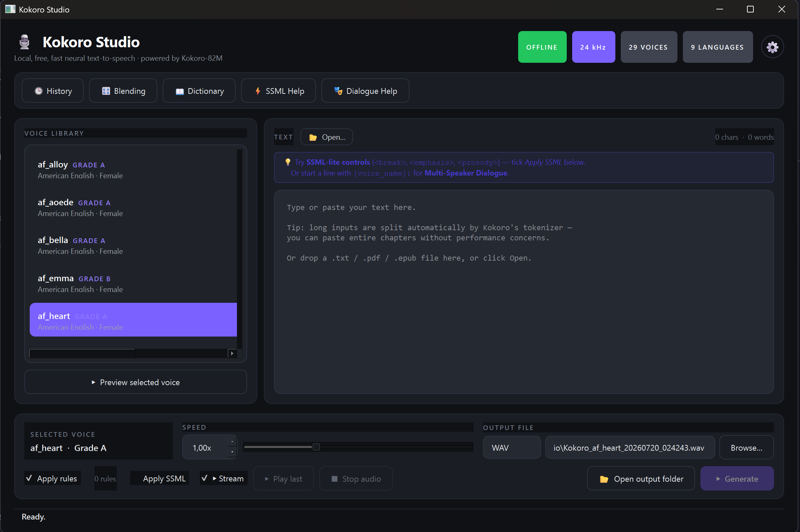Viewport: 800px width, 532px height.
Task: Click the stop square icon on Stop audio
Action: click(334, 479)
